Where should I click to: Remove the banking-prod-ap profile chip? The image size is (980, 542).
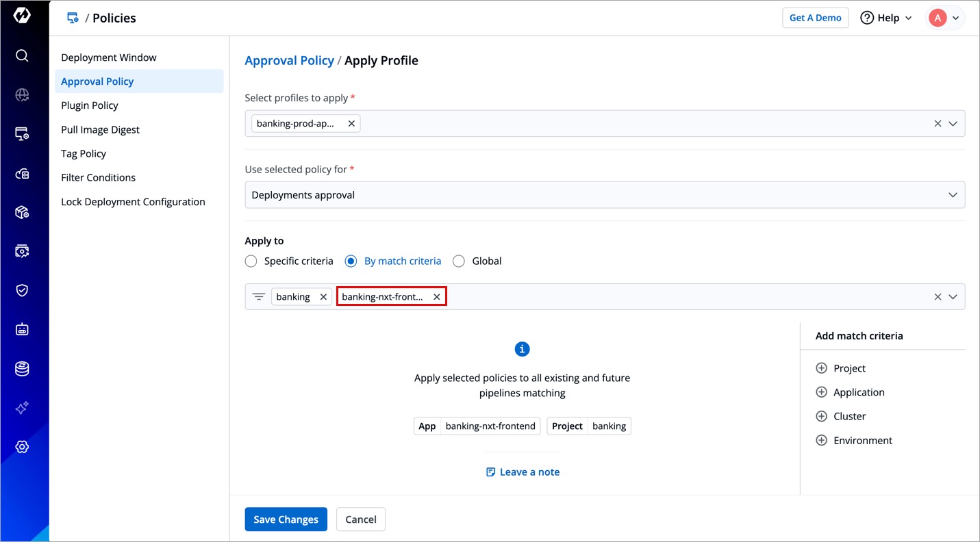pos(351,124)
